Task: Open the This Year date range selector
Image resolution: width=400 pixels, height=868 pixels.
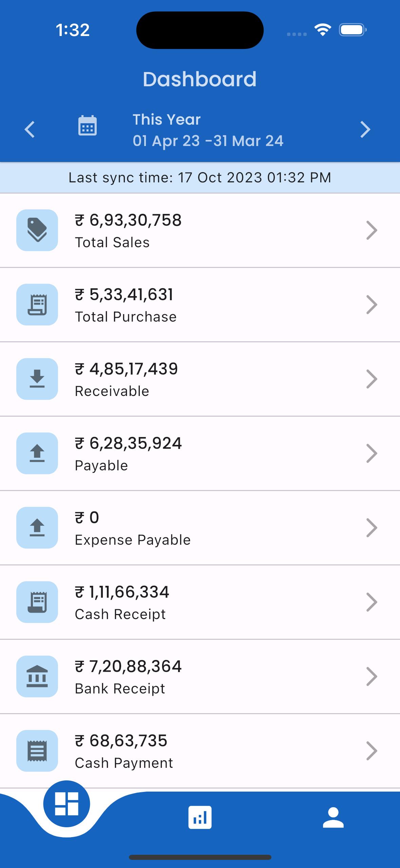Action: 208,130
